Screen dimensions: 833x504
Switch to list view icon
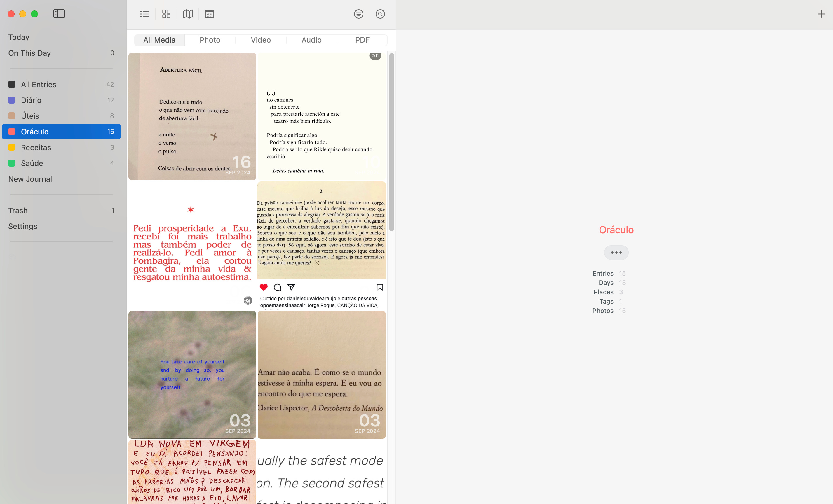click(x=145, y=14)
